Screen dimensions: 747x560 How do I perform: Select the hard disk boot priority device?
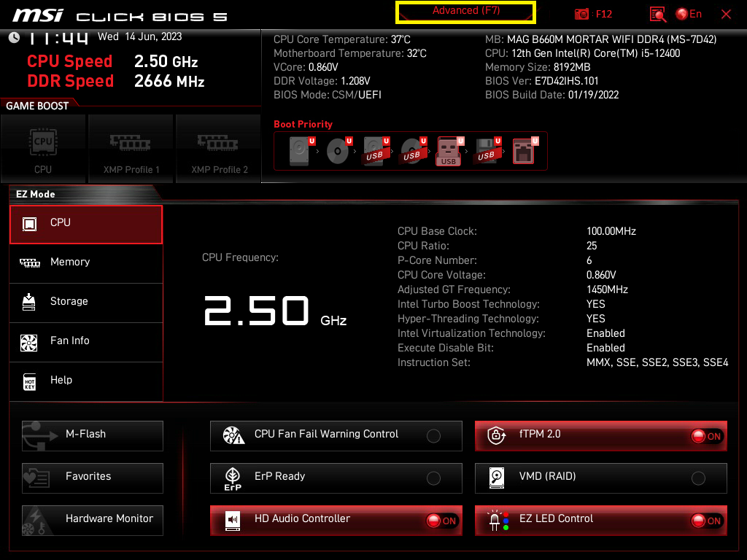coord(301,150)
